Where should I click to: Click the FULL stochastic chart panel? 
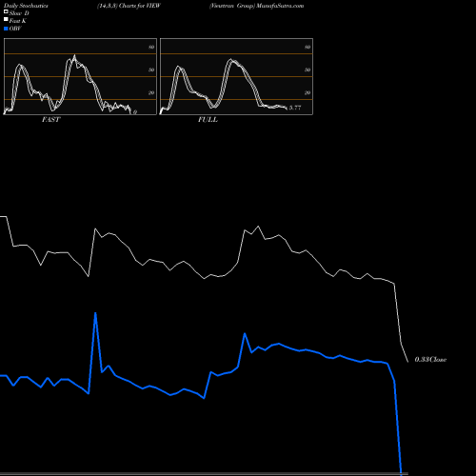click(x=236, y=76)
